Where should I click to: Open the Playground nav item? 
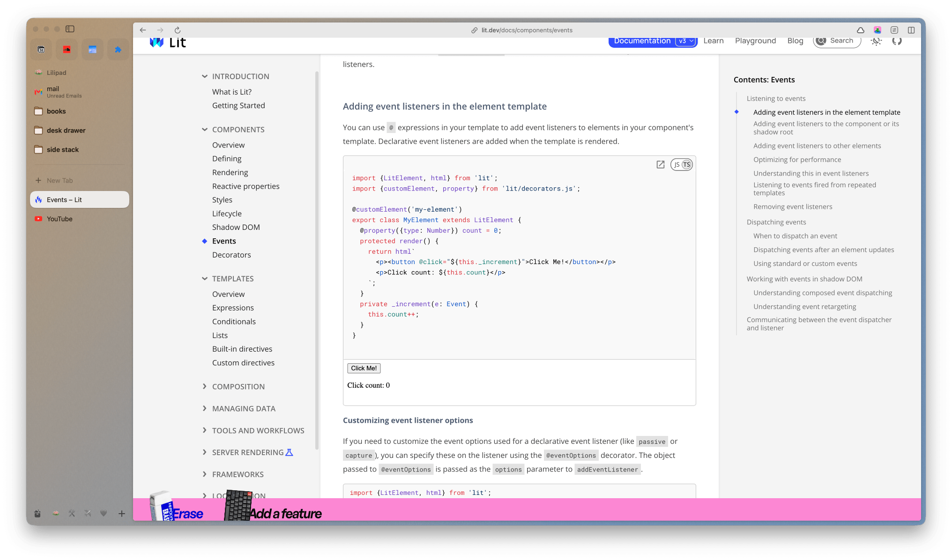tap(755, 41)
